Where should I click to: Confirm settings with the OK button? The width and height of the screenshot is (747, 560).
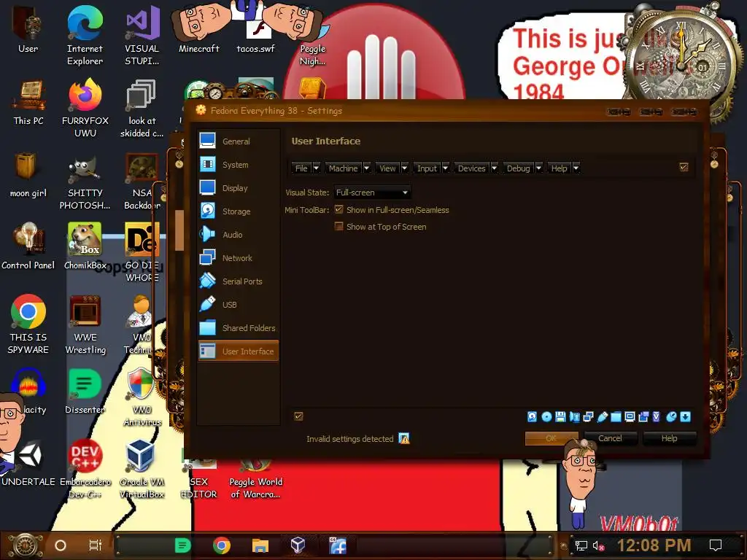551,438
